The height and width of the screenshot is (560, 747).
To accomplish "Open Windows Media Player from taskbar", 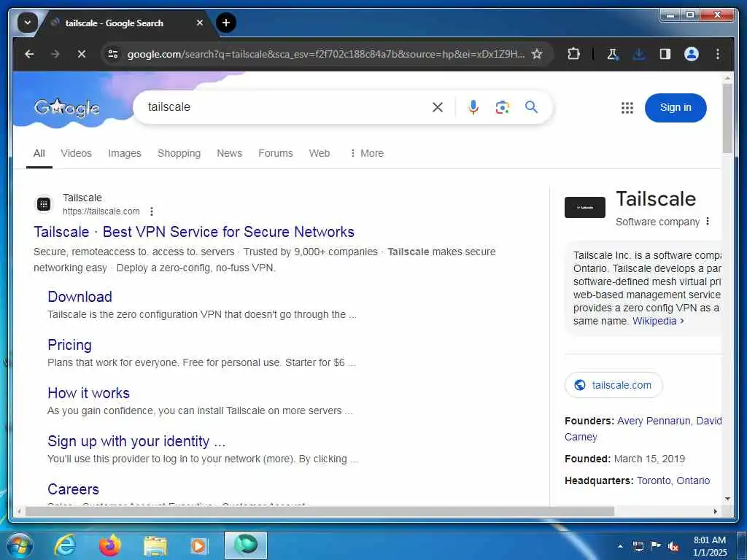I will (199, 545).
